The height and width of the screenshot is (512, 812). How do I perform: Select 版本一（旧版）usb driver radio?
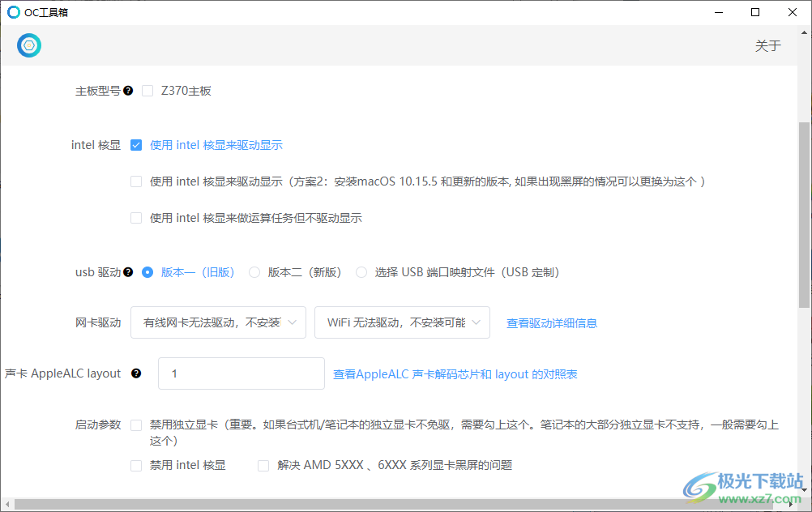(147, 271)
